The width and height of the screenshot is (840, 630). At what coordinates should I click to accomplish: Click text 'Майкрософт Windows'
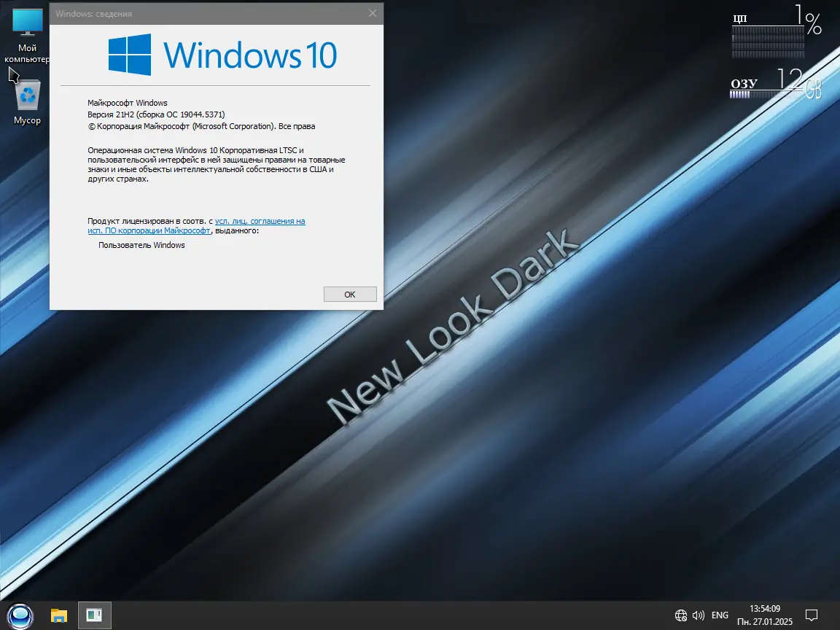tap(128, 103)
